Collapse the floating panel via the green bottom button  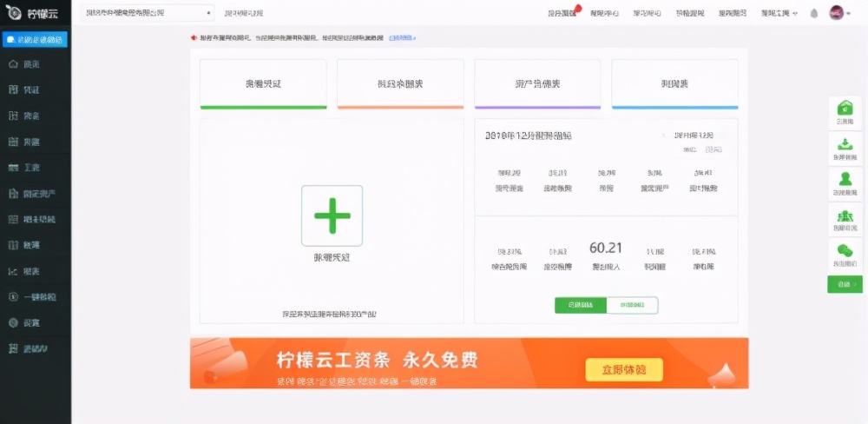coord(845,284)
